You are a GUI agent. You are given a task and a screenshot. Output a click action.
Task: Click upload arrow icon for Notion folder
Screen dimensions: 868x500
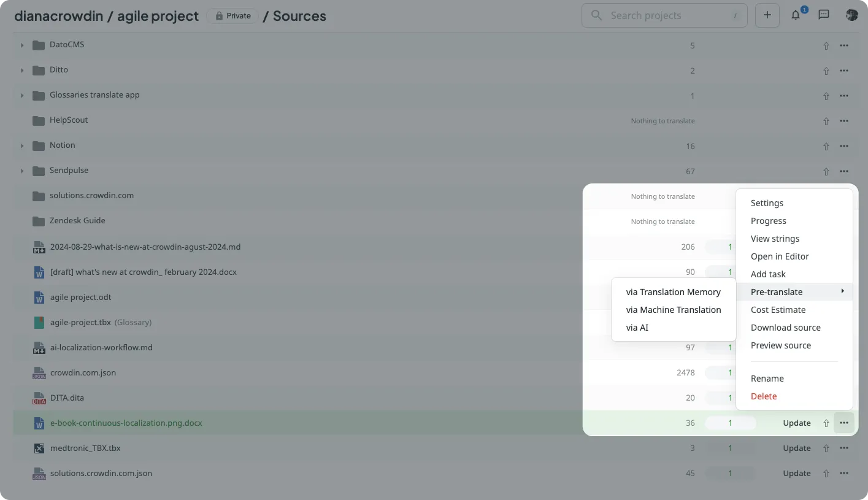click(826, 147)
